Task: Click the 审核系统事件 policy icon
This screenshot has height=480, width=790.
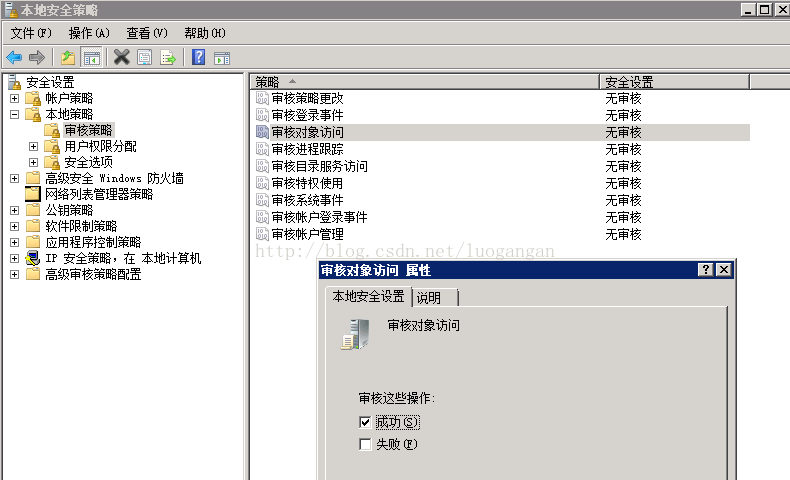Action: (262, 200)
